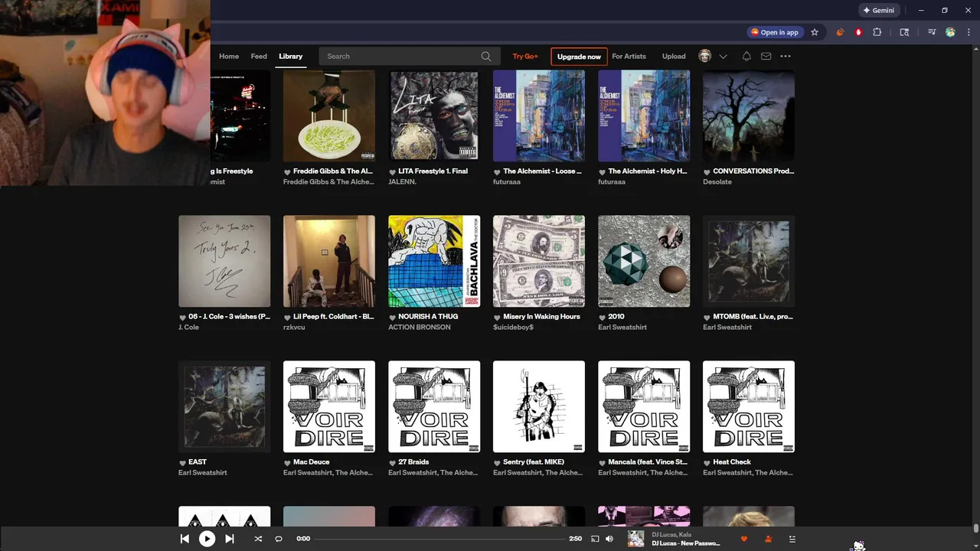Image resolution: width=980 pixels, height=551 pixels.
Task: Skip to the next track
Action: point(229,539)
